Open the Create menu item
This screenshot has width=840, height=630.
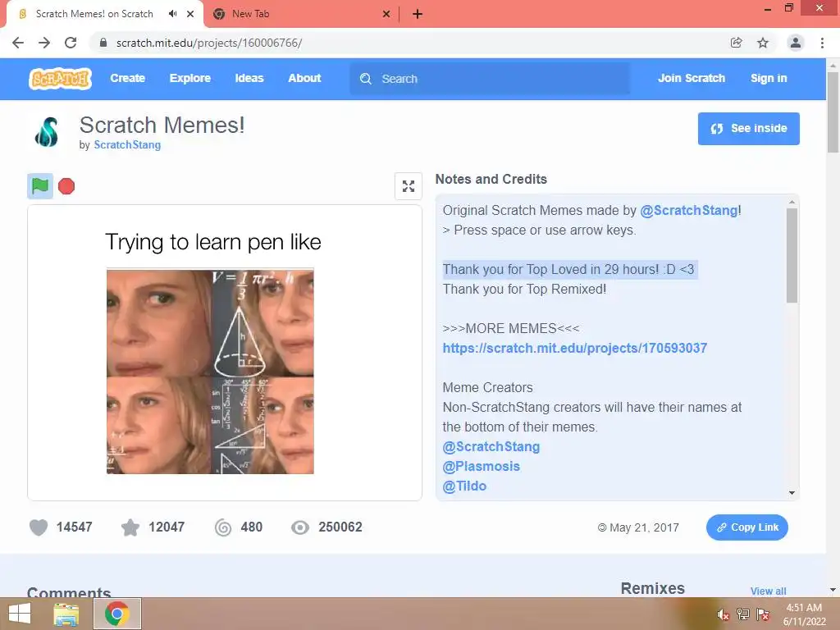click(127, 78)
